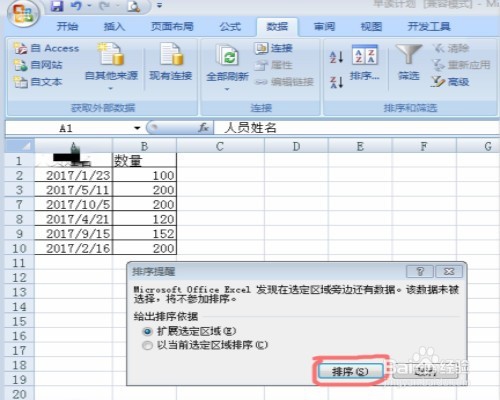Click 排序(S) button in dialog
The image size is (500, 400).
[350, 371]
